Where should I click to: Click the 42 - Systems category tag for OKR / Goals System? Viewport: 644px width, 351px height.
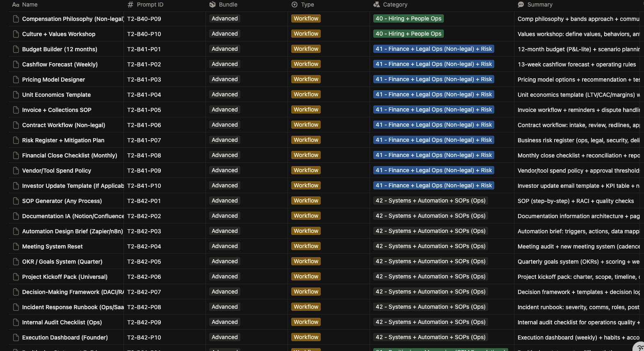(x=431, y=261)
